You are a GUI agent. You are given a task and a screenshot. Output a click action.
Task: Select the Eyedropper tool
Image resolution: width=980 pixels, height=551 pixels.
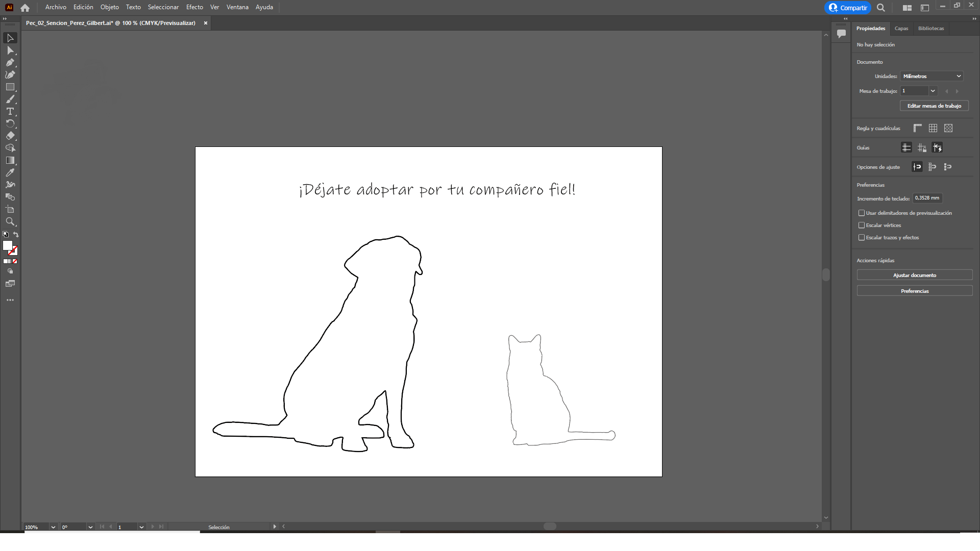point(10,172)
